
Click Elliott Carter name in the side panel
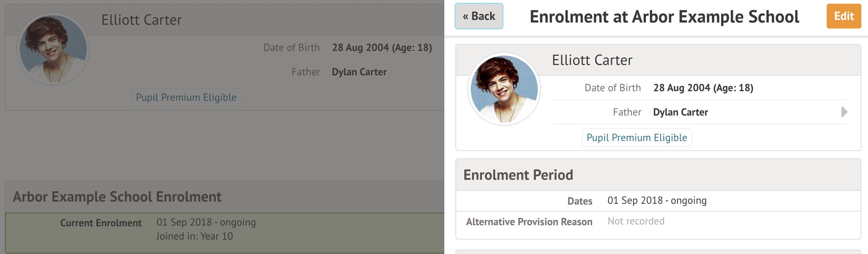pyautogui.click(x=592, y=60)
